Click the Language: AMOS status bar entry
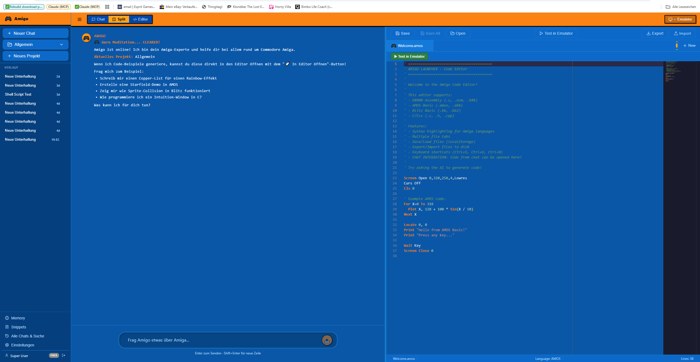This screenshot has width=700, height=362. click(x=548, y=358)
